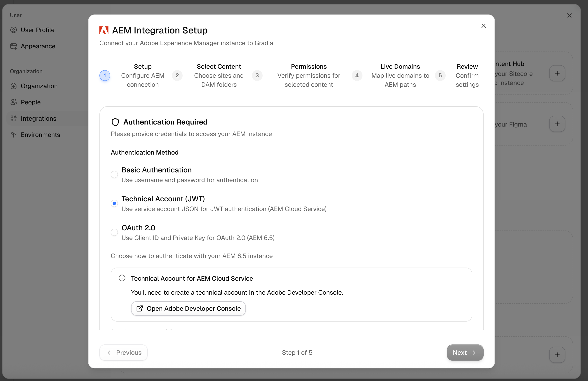Screen dimensions: 588x381
Task: Select the Technical Account (JWT) radio option
Action: (x=114, y=203)
